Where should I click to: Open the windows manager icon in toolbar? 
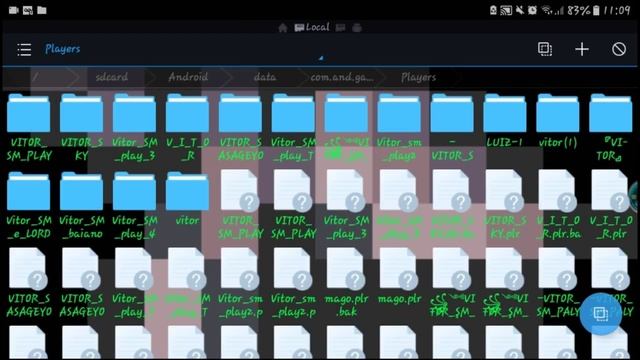point(545,49)
